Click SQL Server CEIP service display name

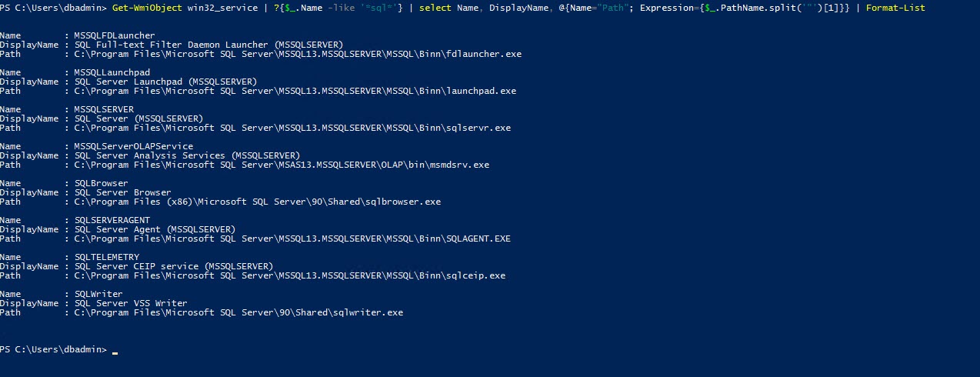174,266
